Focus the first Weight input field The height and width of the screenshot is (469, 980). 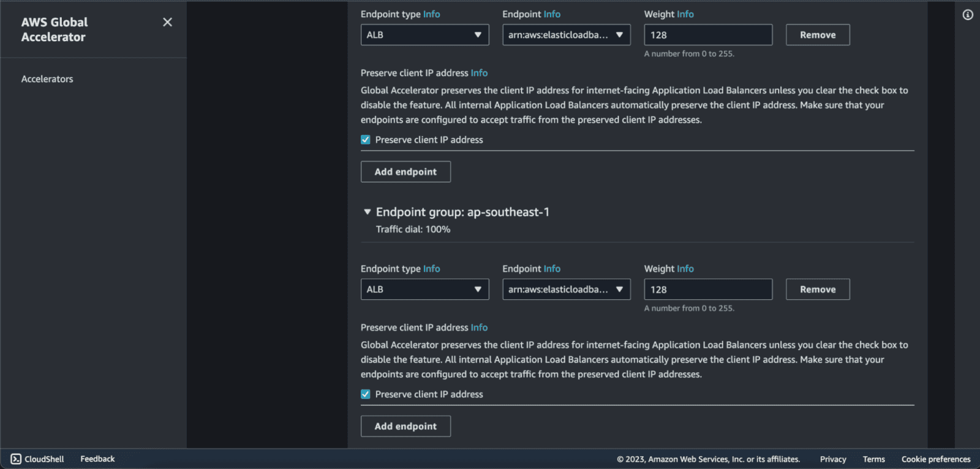707,35
